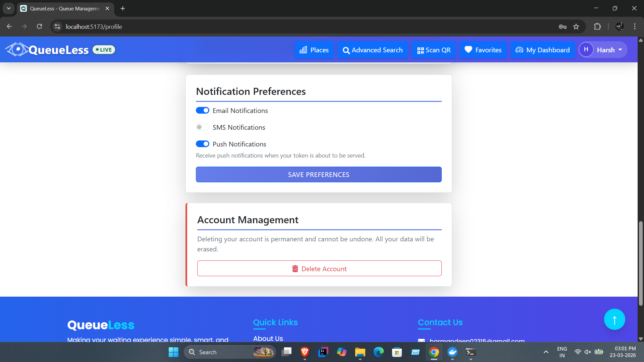Open IntelliJ IDEA from the taskbar
Viewport: 644px width, 362px height.
(x=323, y=352)
